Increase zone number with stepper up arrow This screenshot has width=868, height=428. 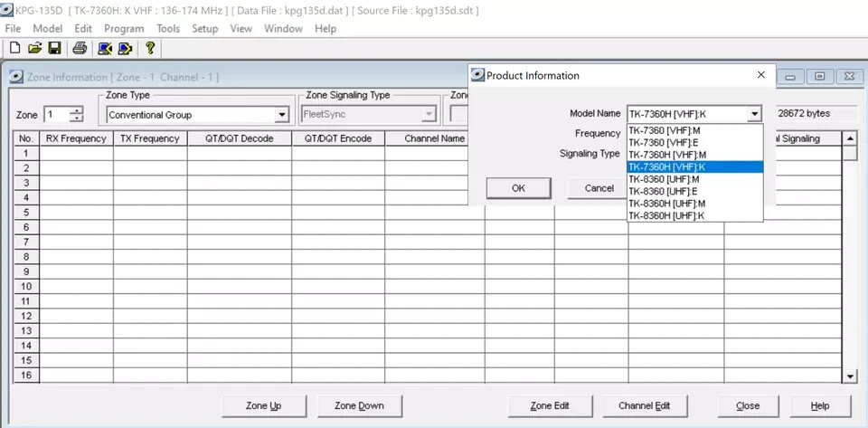pos(77,110)
